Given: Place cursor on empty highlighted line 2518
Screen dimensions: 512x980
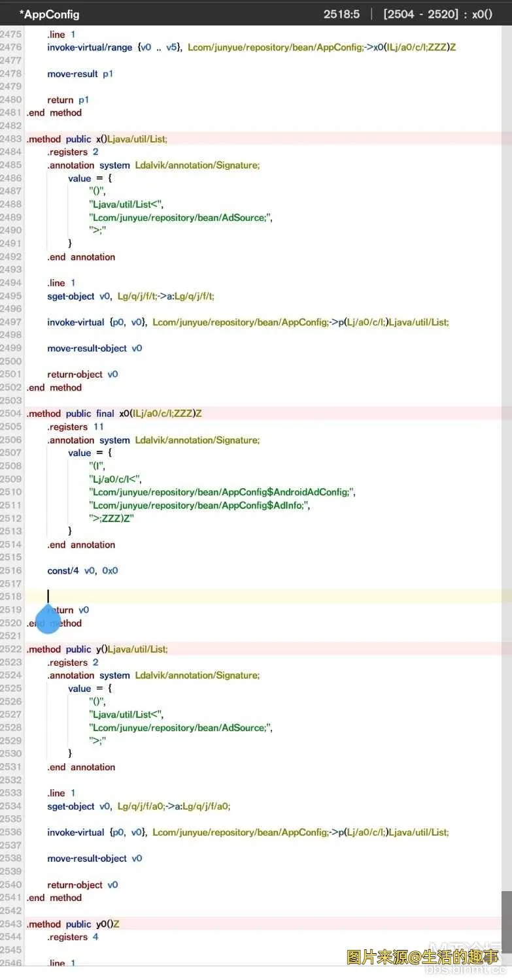Looking at the screenshot, I should 262,596.
